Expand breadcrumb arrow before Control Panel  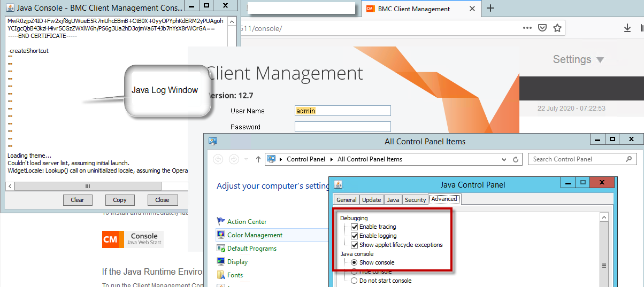[281, 159]
